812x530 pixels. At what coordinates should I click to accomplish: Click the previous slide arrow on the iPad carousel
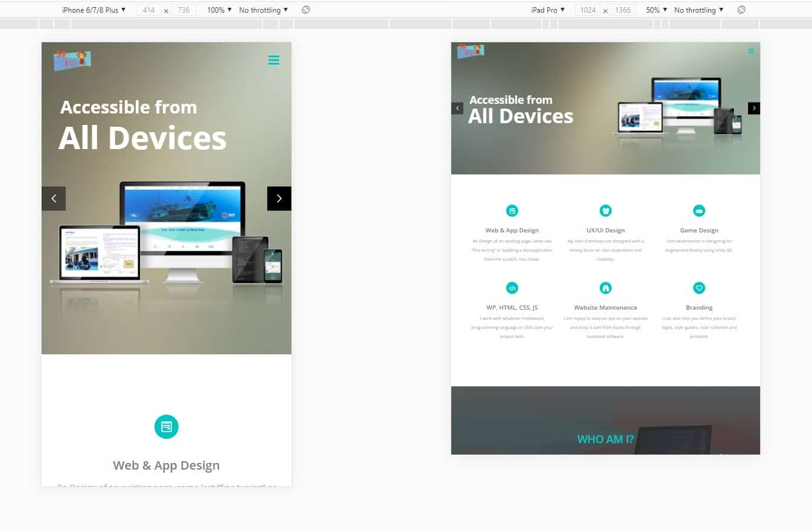pyautogui.click(x=457, y=108)
